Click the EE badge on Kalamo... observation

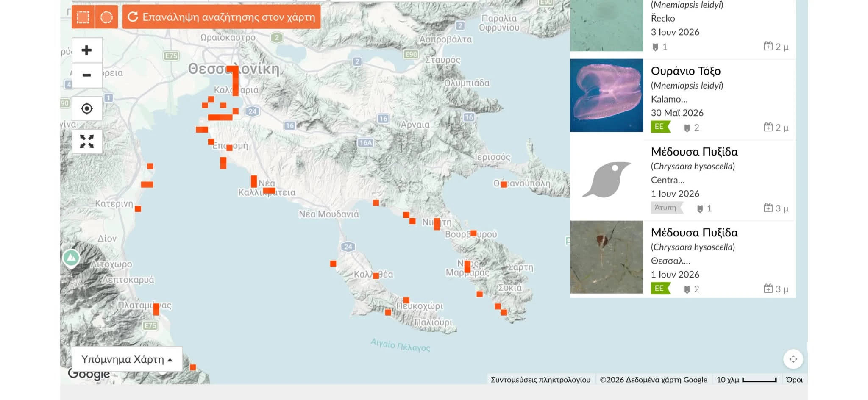pos(660,127)
